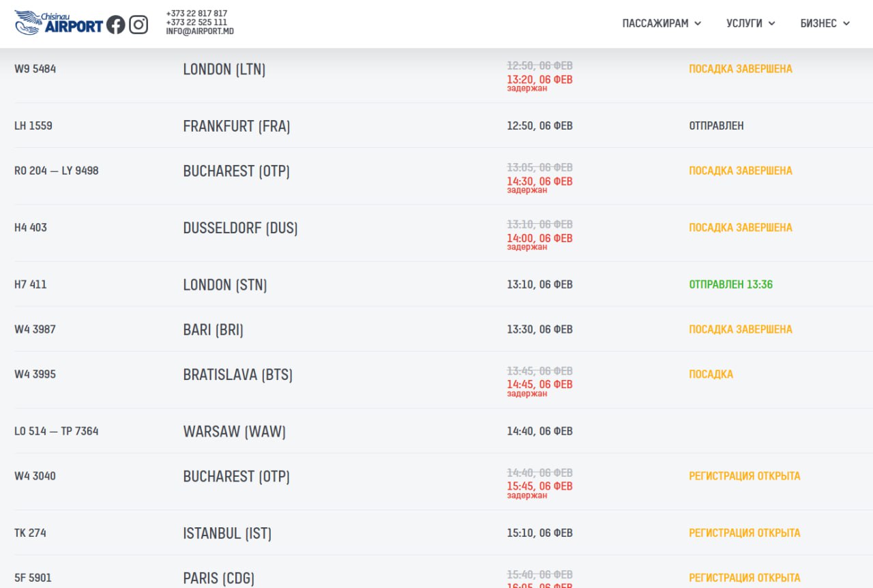Open the Instagram profile icon
Screen dimensions: 873x588
(x=138, y=25)
